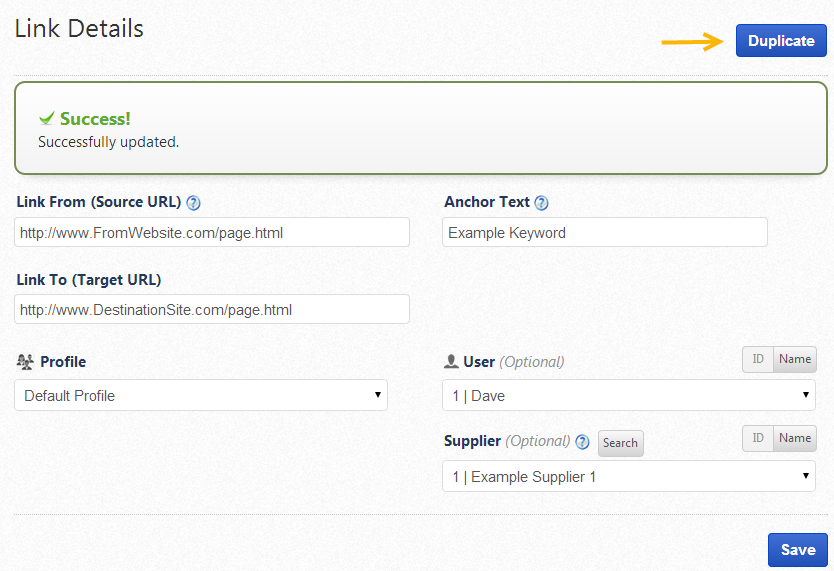
Task: Click the supplier Search button
Action: coord(620,443)
